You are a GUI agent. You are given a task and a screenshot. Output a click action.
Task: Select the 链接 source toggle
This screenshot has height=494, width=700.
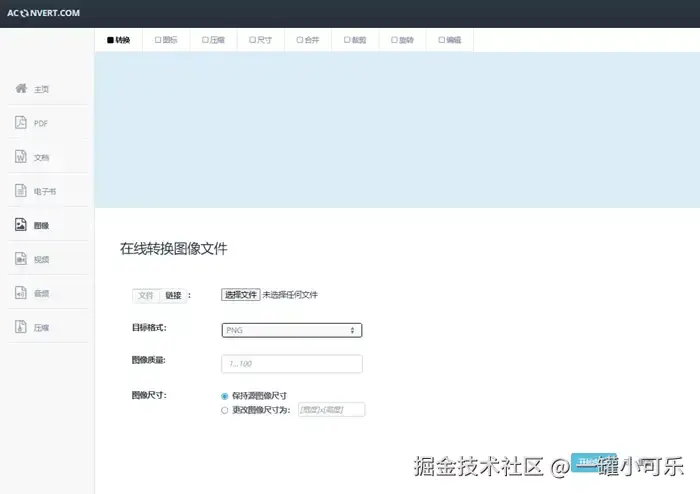point(173,295)
